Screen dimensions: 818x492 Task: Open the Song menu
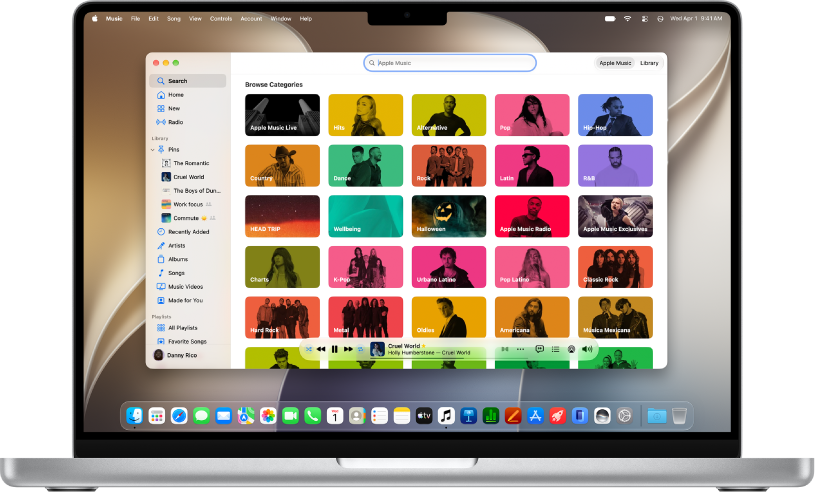[x=174, y=19]
